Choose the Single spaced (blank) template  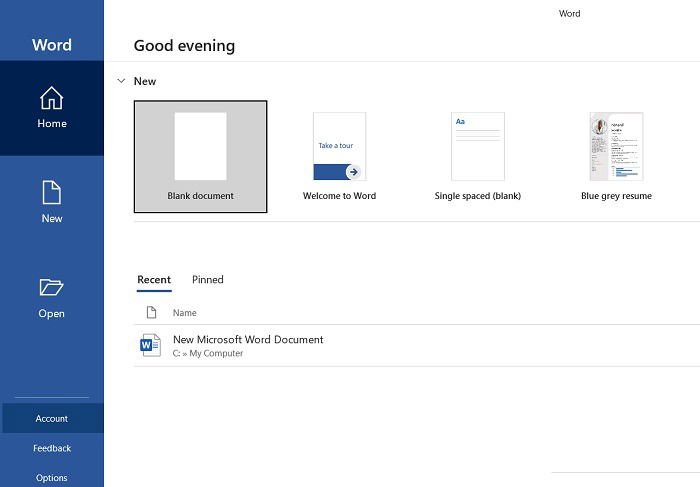(478, 157)
